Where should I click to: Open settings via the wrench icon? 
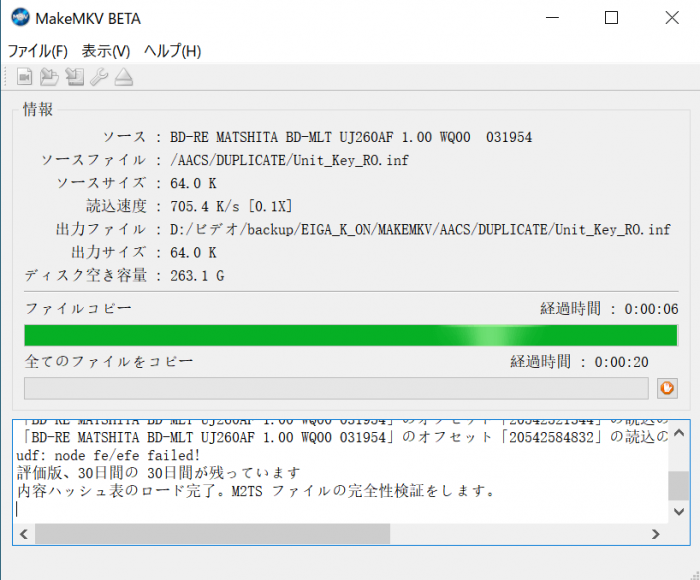tap(99, 77)
